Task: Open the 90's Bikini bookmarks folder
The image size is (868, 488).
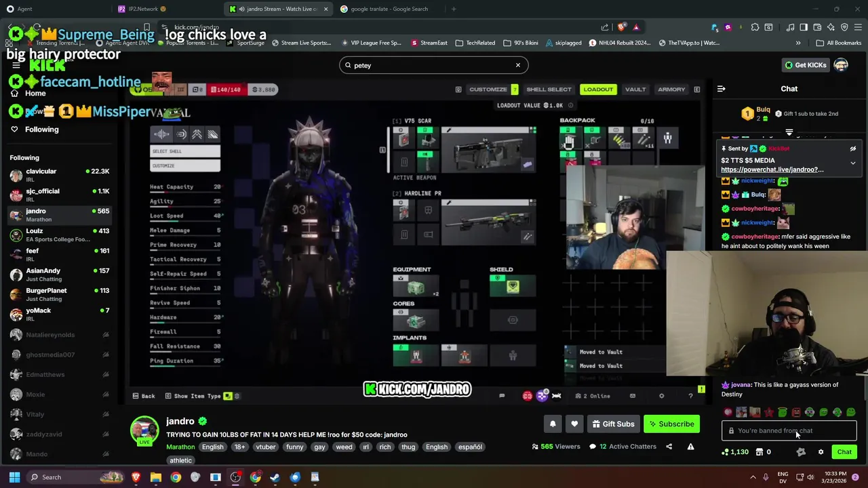Action: pos(521,43)
